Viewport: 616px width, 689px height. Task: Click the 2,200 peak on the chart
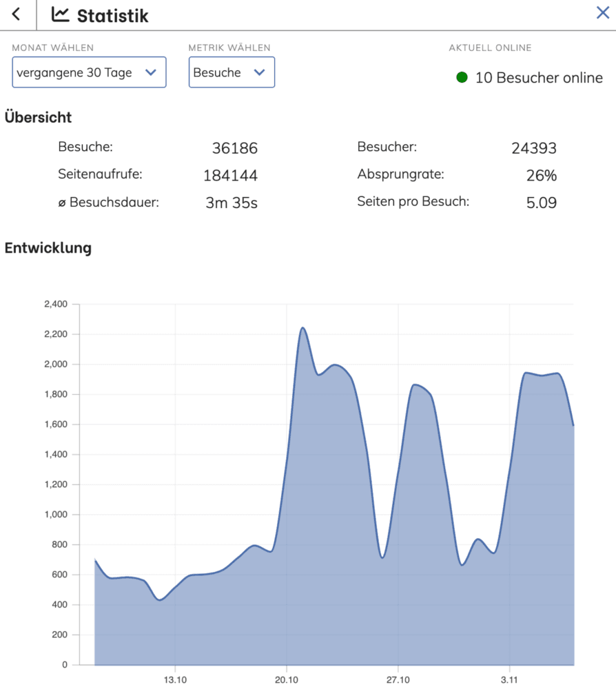tap(304, 329)
